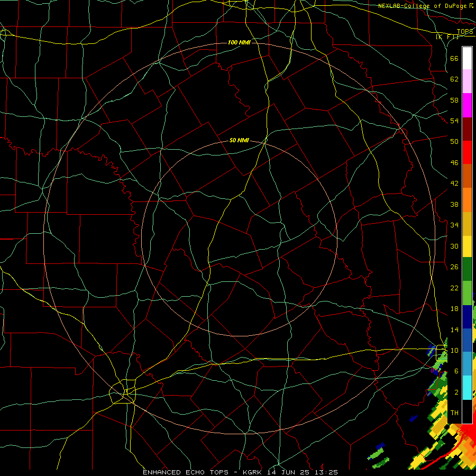Viewport: 476px width, 476px height.
Task: Click the magenta legend swatch
Action: [x=467, y=105]
